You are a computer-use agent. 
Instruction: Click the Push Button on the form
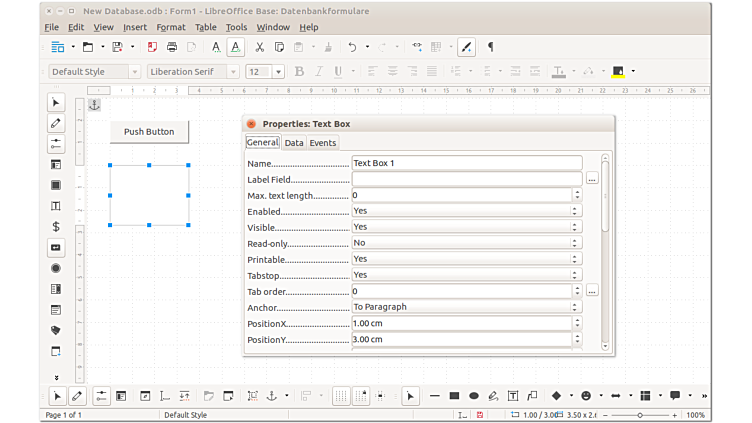[x=149, y=132]
